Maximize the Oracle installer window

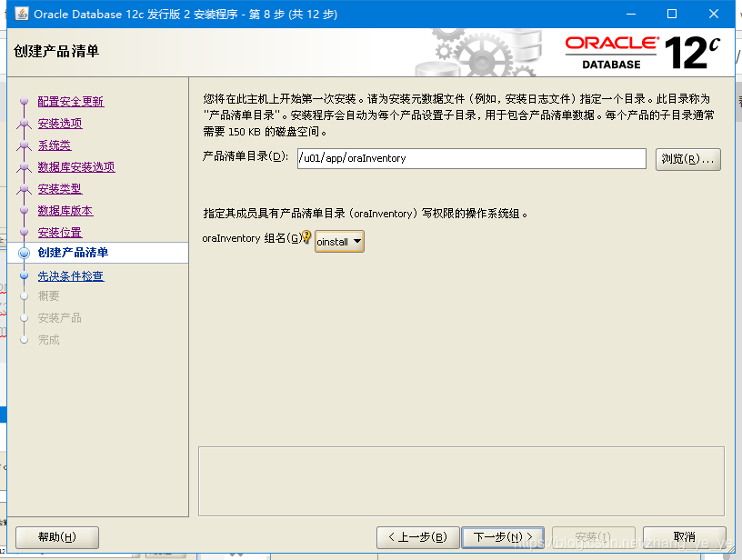pyautogui.click(x=671, y=14)
